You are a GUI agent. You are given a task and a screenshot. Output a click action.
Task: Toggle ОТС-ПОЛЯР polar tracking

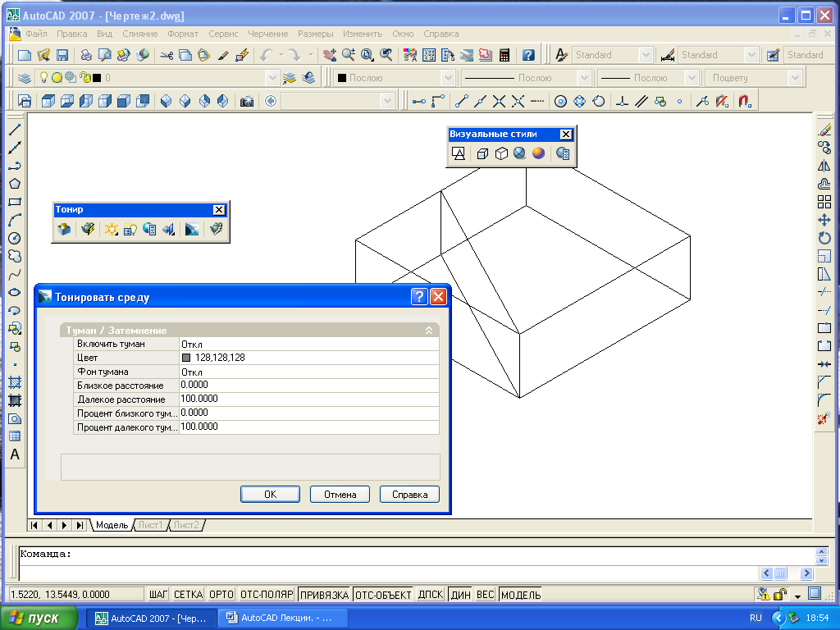pyautogui.click(x=267, y=594)
